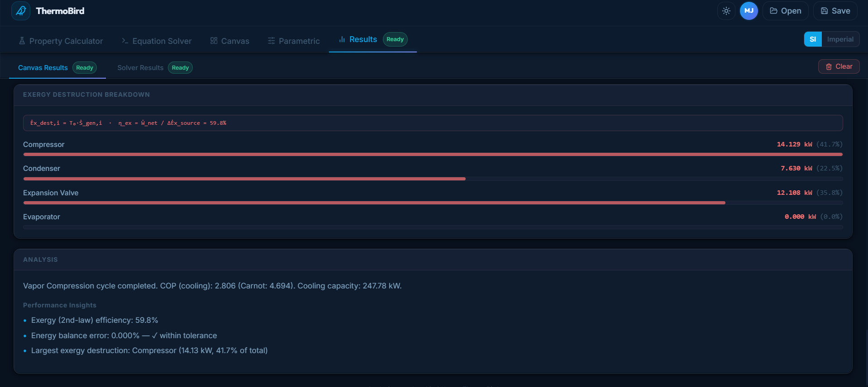Click the 'Evaporator' row label
868x387 pixels.
42,217
